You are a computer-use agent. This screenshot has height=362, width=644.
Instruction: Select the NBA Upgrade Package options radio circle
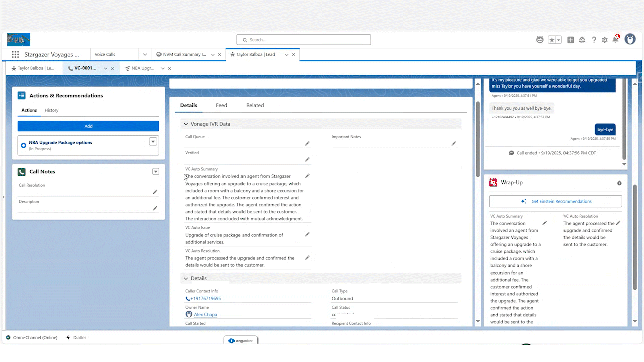tap(23, 145)
